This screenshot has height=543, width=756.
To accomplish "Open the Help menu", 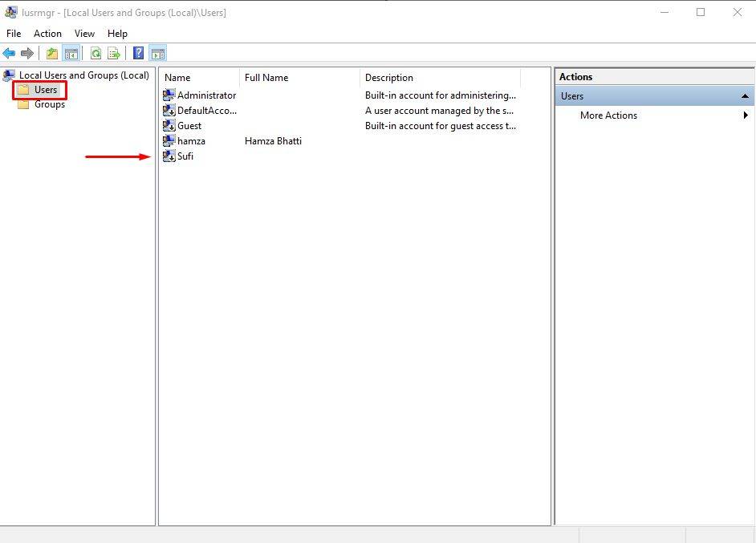I will (117, 33).
